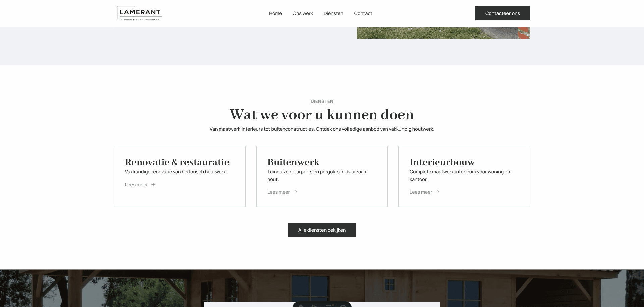The width and height of the screenshot is (644, 307).
Task: Open Lees meer for Buitenwerk
Action: 278,192
